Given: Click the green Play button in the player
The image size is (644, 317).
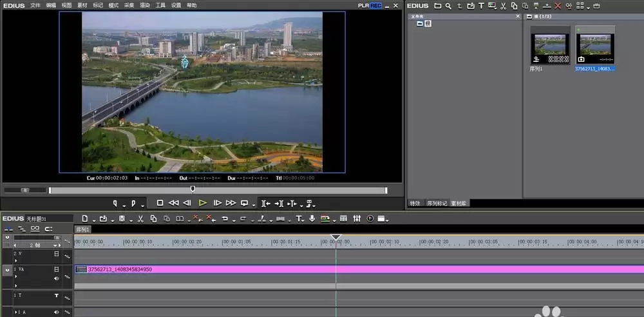Looking at the screenshot, I should [202, 203].
